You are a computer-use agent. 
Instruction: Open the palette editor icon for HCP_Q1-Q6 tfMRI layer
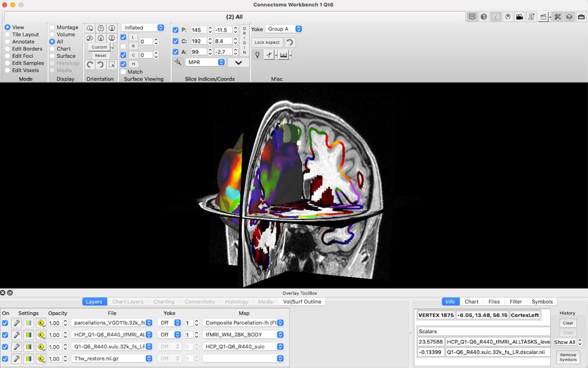41,335
